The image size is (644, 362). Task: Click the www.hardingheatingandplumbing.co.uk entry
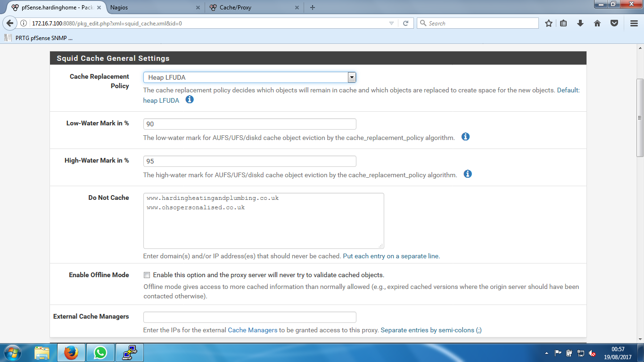tap(213, 198)
